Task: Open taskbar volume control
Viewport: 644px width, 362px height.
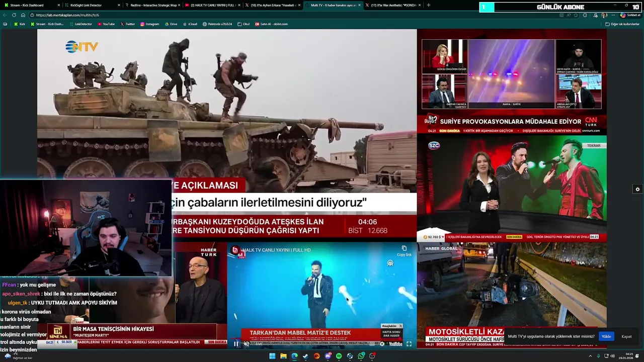Action: [x=612, y=356]
